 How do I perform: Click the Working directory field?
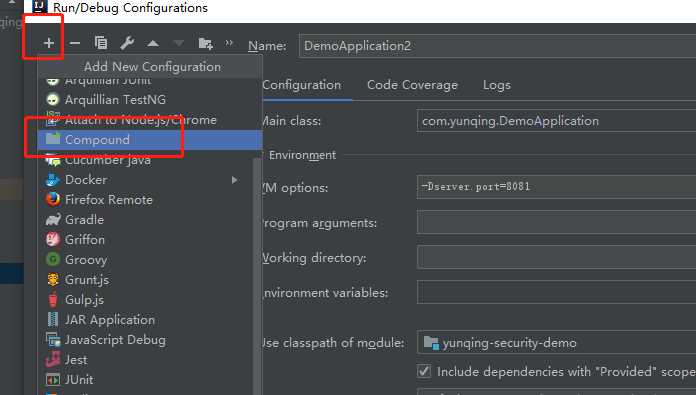pyautogui.click(x=556, y=257)
